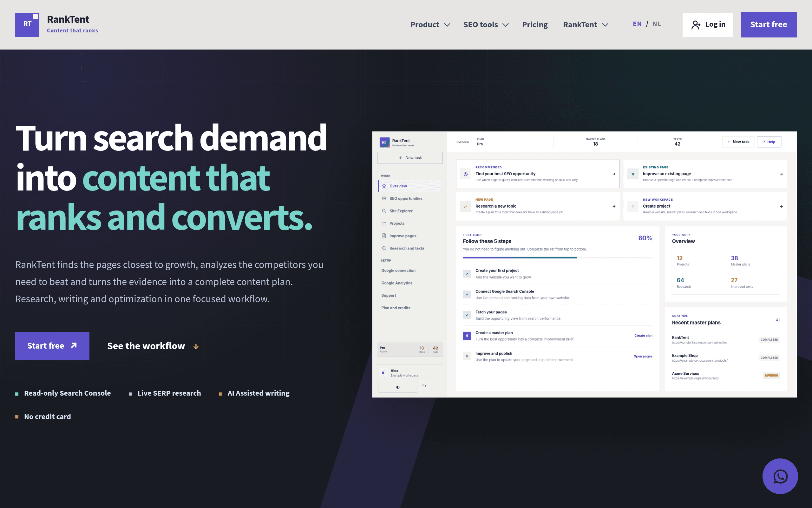Select Plan and credits in sidebar
This screenshot has height=508, width=812.
(x=396, y=308)
